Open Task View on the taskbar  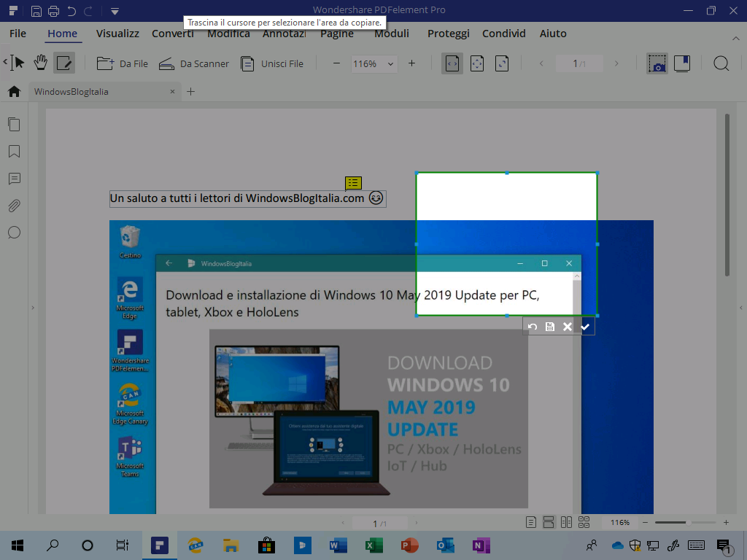pyautogui.click(x=123, y=545)
